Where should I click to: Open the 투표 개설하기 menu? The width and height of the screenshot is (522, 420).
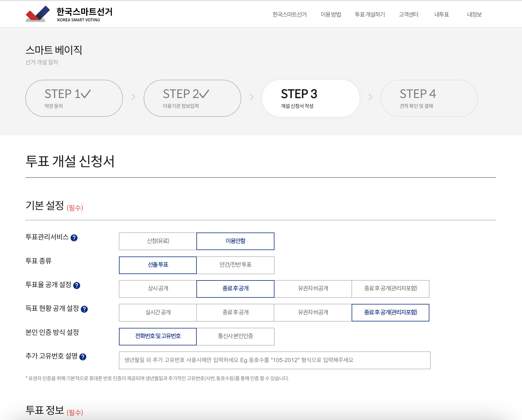click(370, 14)
